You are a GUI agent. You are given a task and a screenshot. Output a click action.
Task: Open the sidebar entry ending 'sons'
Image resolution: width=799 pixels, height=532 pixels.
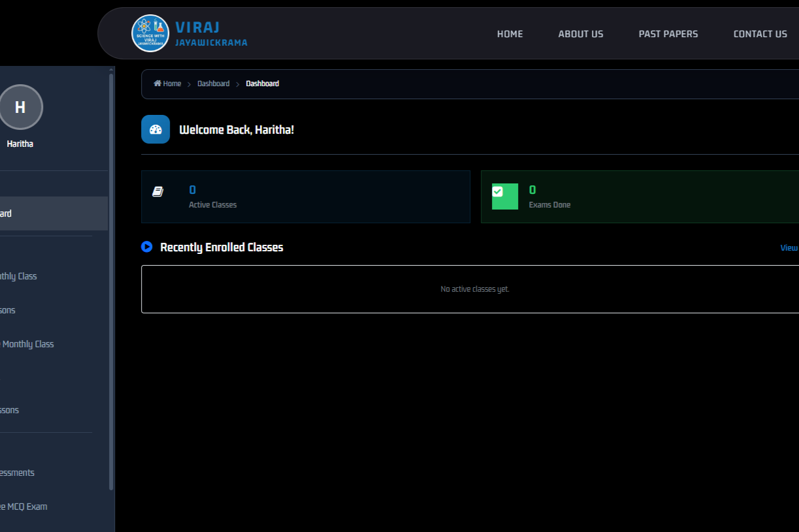point(8,310)
